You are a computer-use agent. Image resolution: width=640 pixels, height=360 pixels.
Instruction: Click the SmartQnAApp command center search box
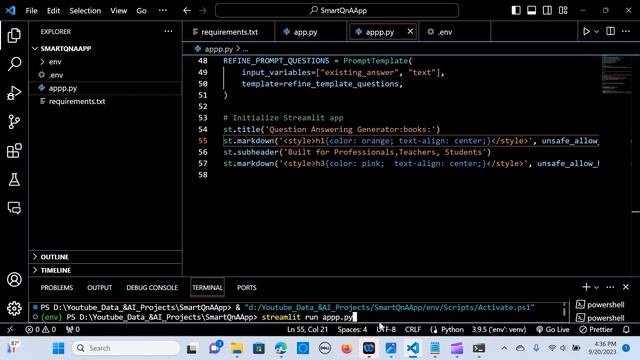[x=337, y=11]
